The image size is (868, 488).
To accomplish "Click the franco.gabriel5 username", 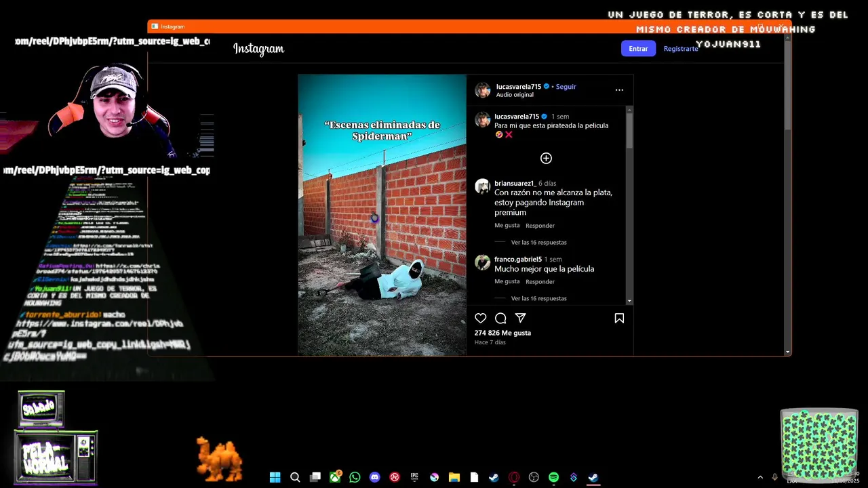I will pos(518,259).
